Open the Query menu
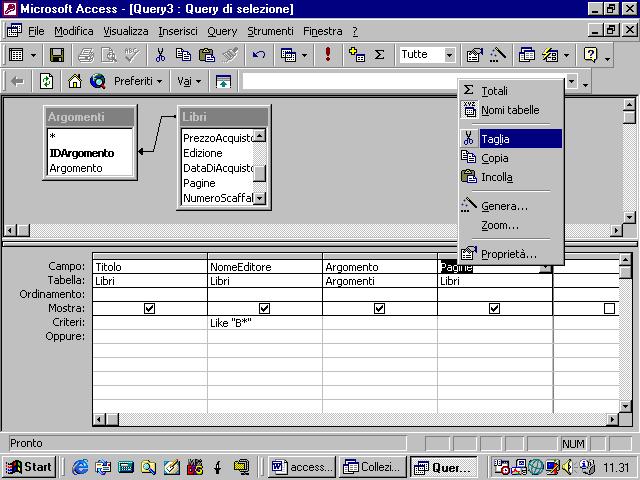Screen dimensions: 640x480 point(222,31)
